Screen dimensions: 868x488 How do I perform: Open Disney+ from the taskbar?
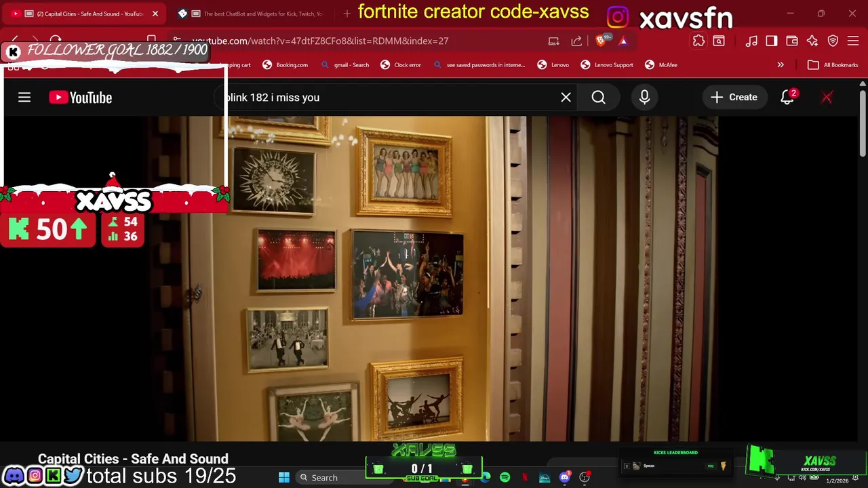[x=545, y=478]
